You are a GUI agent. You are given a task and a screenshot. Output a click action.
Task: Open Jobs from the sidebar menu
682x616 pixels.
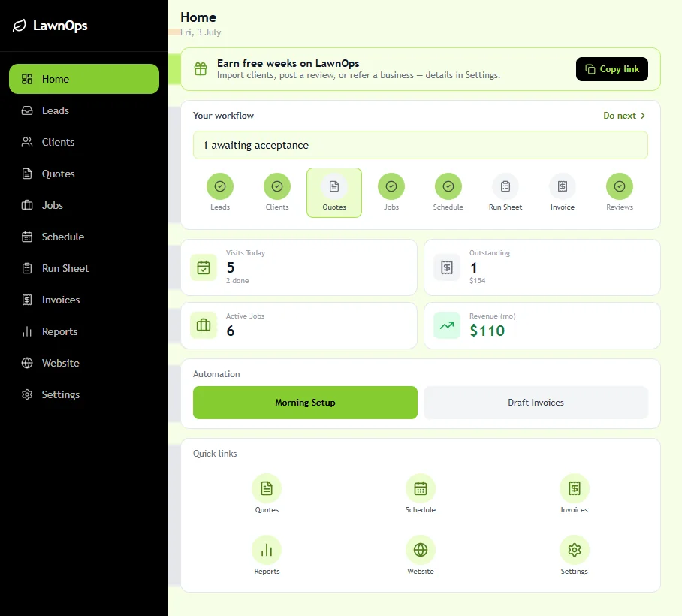(84, 205)
